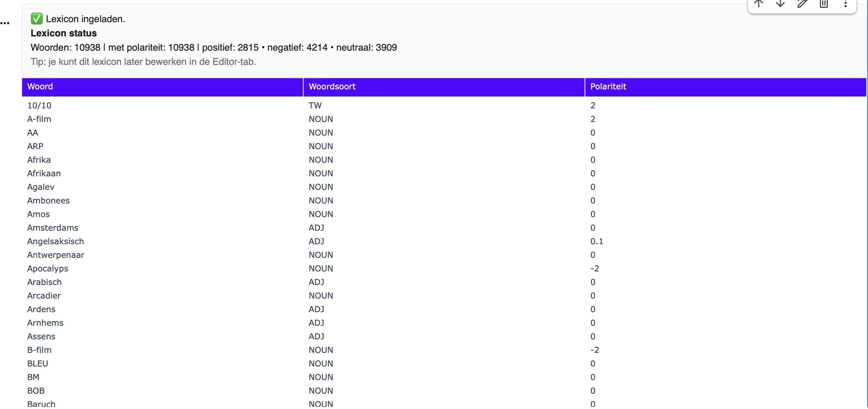The image size is (868, 409).
Task: Click the Antwerpenaar word cell
Action: (56, 255)
